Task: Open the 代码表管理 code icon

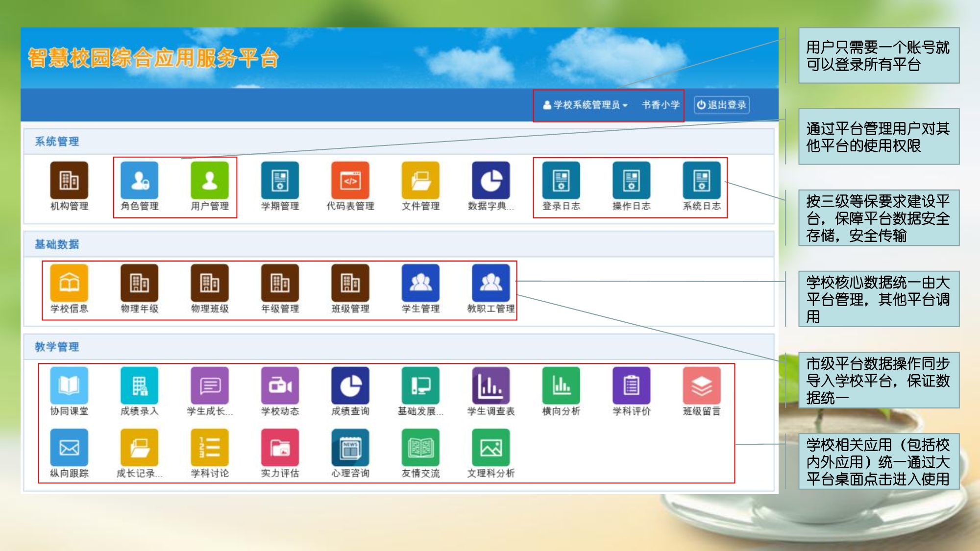Action: click(350, 181)
